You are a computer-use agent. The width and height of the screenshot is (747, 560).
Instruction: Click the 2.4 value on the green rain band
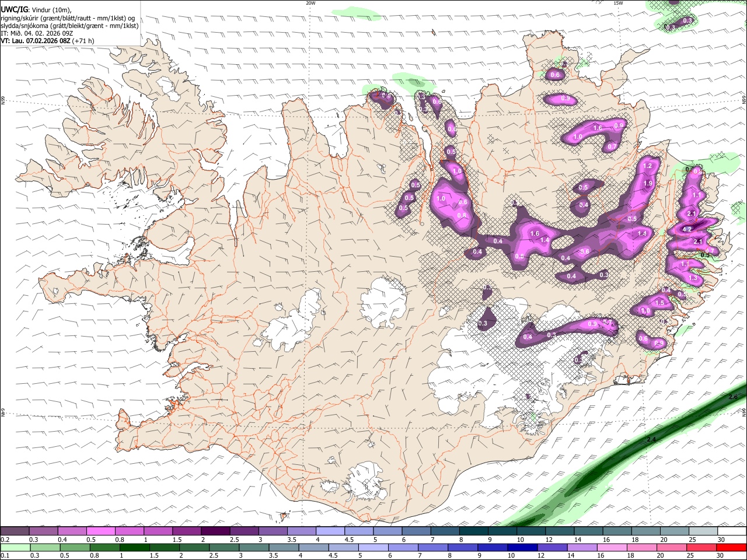tap(651, 439)
